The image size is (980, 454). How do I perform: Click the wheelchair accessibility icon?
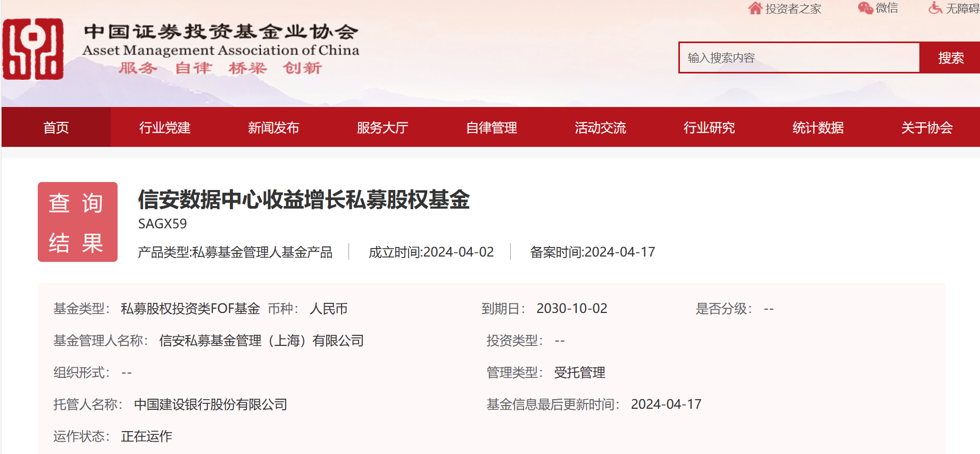click(x=935, y=8)
